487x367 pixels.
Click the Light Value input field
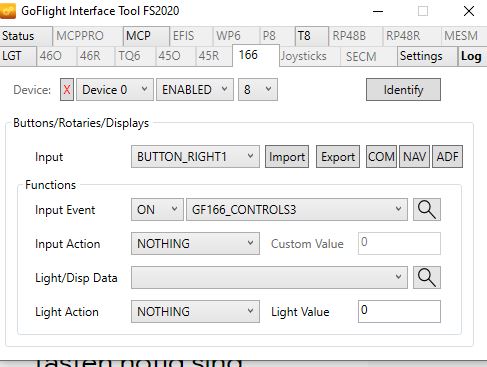399,312
